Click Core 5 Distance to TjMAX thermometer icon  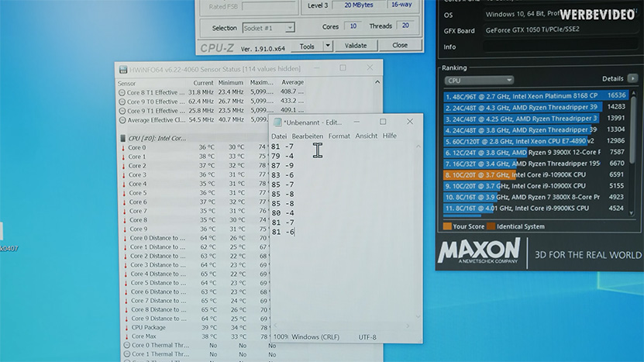[x=126, y=283]
